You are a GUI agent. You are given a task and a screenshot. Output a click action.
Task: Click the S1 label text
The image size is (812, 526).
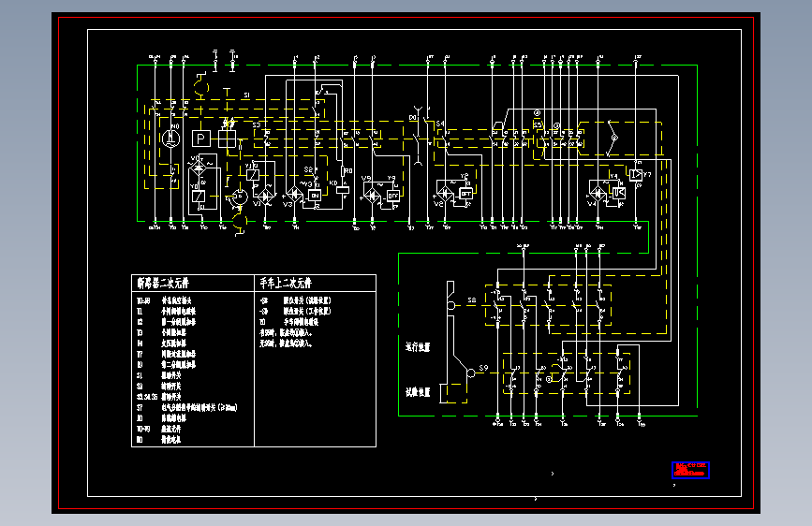[246, 95]
